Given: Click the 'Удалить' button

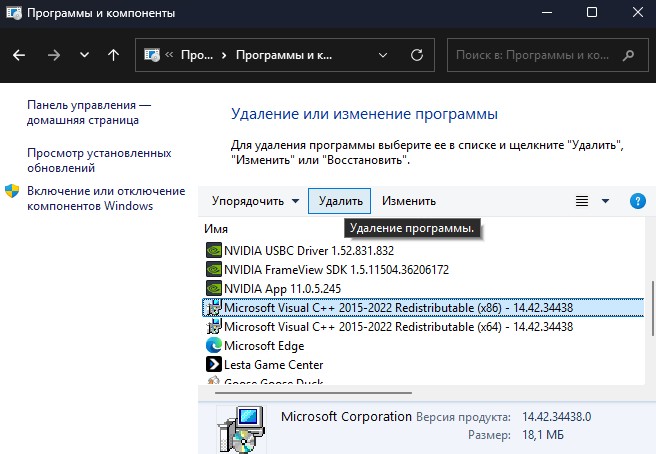Looking at the screenshot, I should pos(340,201).
